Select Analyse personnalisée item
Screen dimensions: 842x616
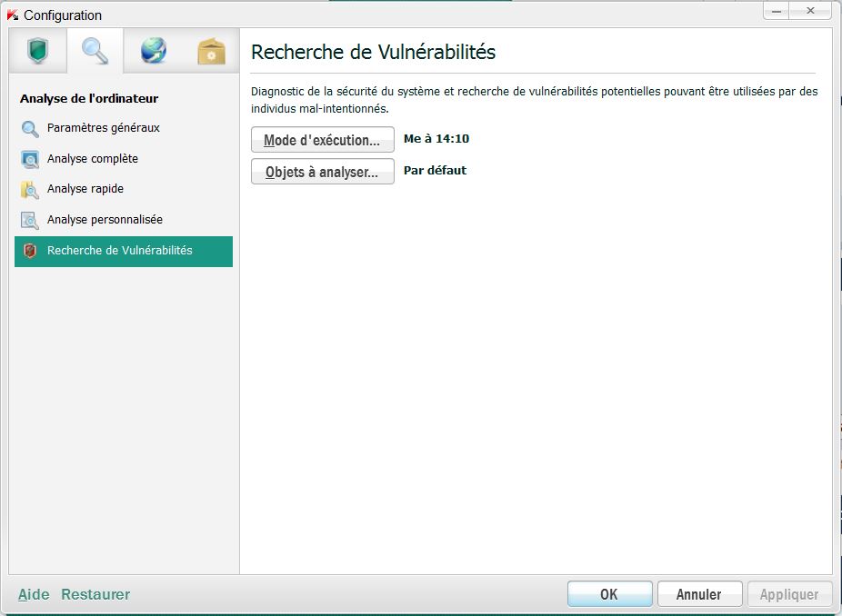pyautogui.click(x=124, y=220)
